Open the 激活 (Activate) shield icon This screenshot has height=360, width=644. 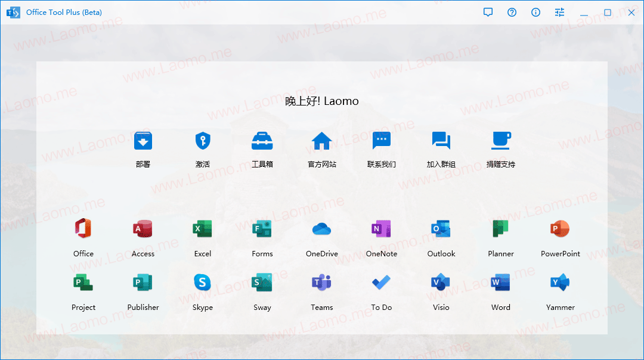(203, 141)
